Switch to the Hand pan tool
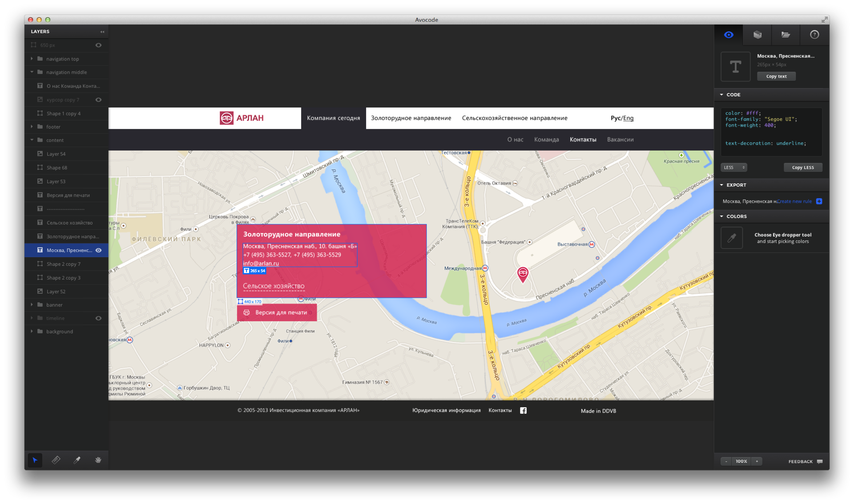The image size is (854, 504). point(98,460)
